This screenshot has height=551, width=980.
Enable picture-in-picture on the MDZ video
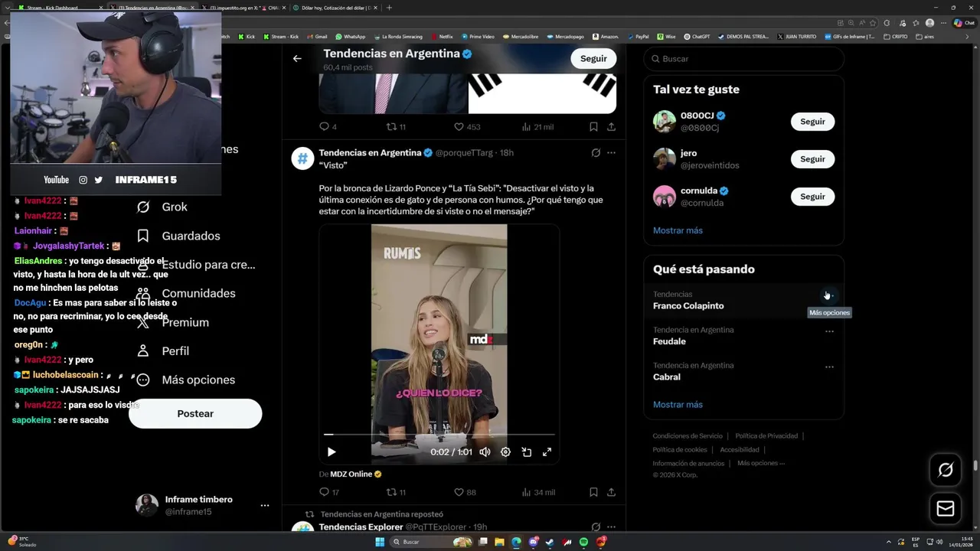pyautogui.click(x=527, y=452)
